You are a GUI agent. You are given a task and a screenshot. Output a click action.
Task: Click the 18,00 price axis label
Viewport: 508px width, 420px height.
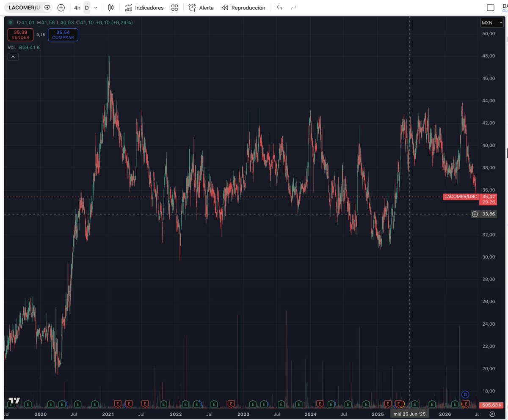point(489,391)
